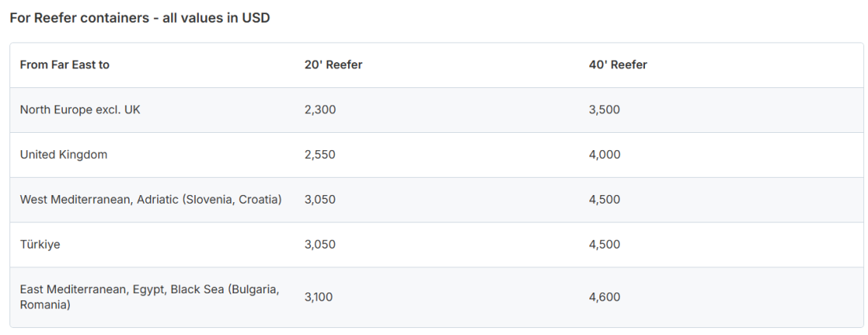868x335 pixels.
Task: Select the North Europe excl. UK row label
Action: point(80,110)
